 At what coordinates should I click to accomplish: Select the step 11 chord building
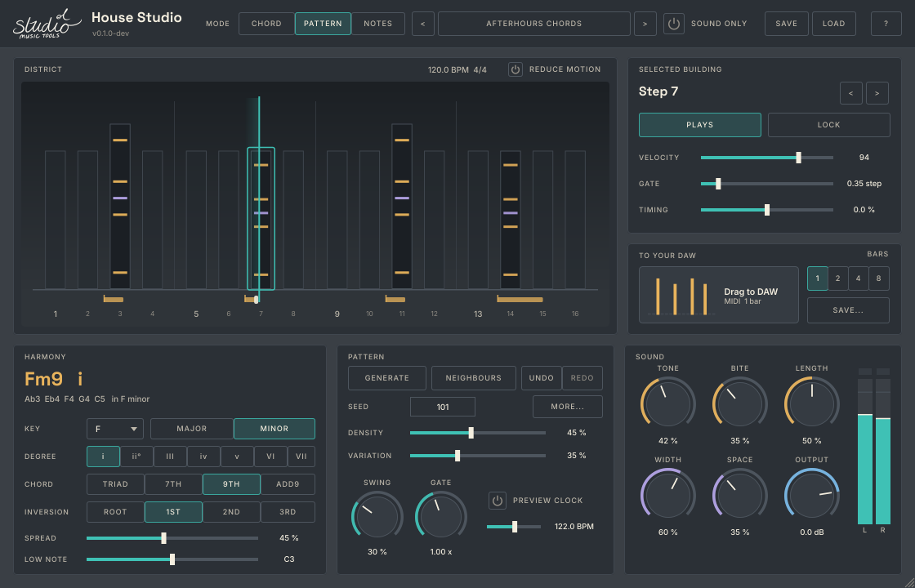tap(402, 207)
